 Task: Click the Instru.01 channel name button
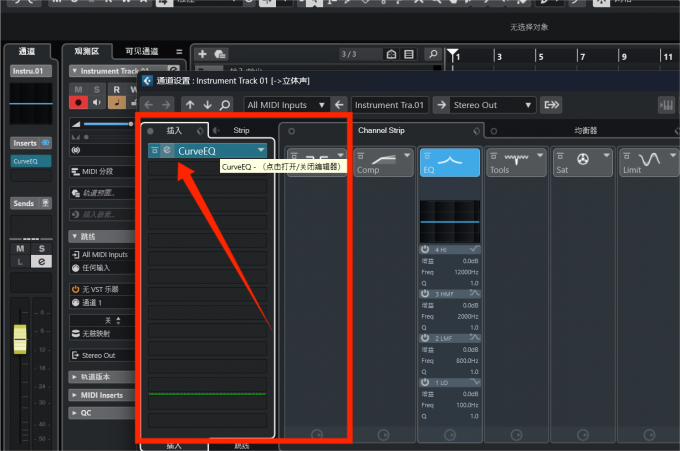pos(31,71)
